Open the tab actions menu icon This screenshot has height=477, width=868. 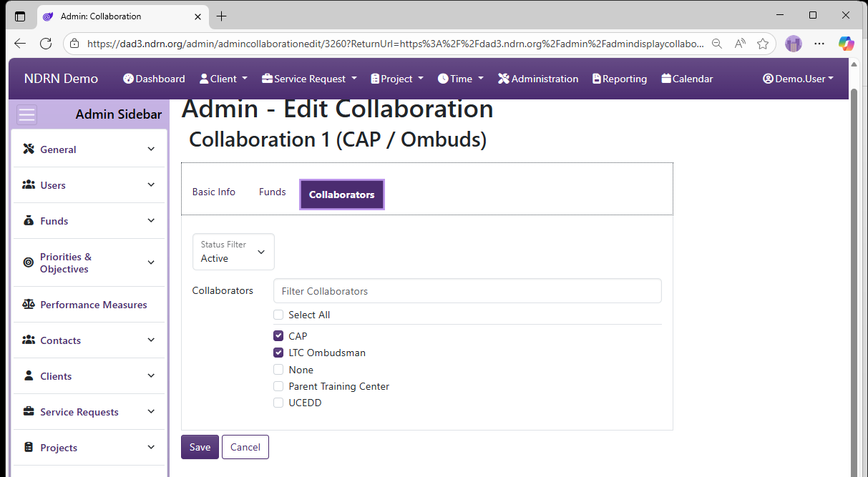coord(20,16)
